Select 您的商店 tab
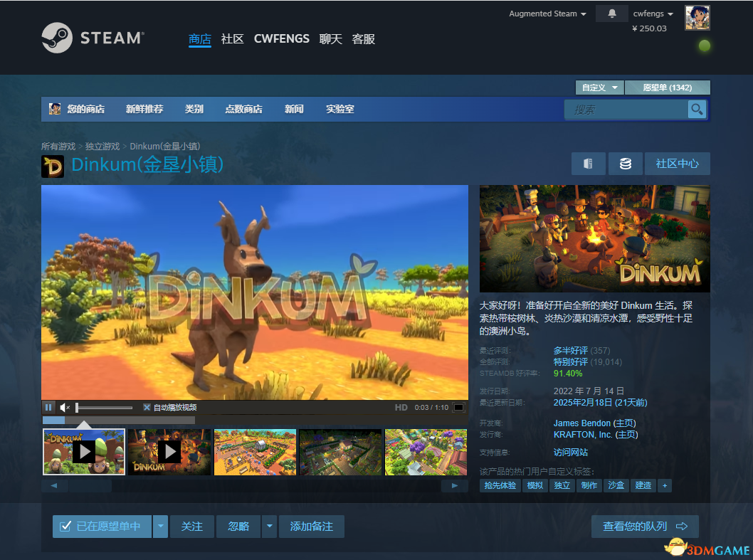 [x=86, y=109]
